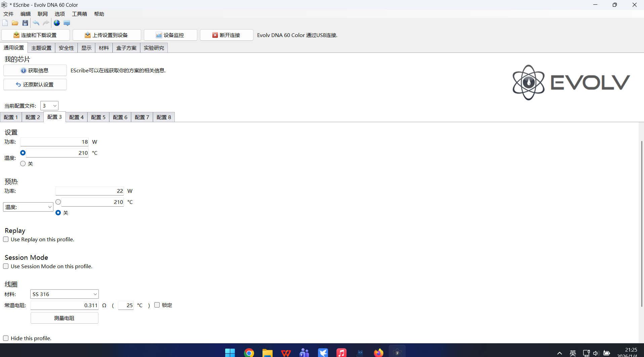Viewport: 644px width, 357px height.
Task: Click the 上传设置到设备 button
Action: coord(107,35)
